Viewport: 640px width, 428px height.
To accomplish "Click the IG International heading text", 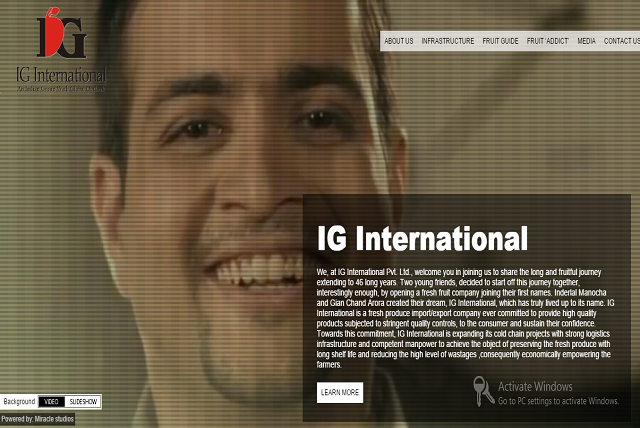I will tap(422, 239).
